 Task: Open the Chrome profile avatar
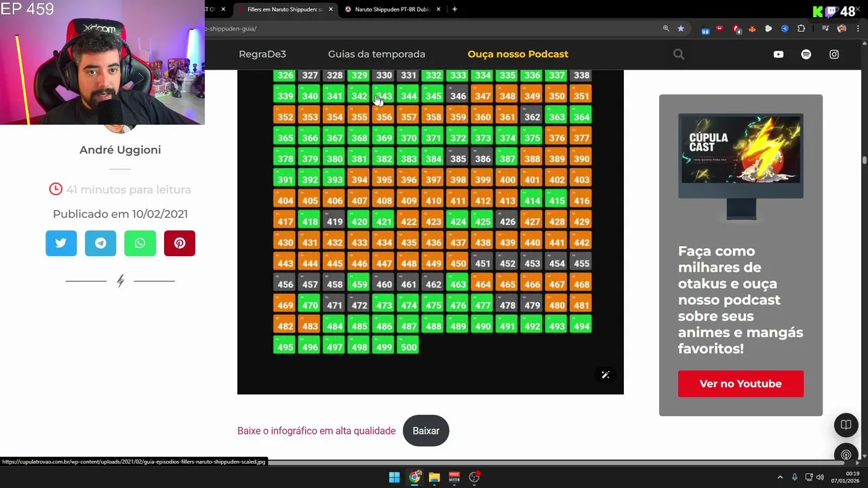pyautogui.click(x=842, y=28)
